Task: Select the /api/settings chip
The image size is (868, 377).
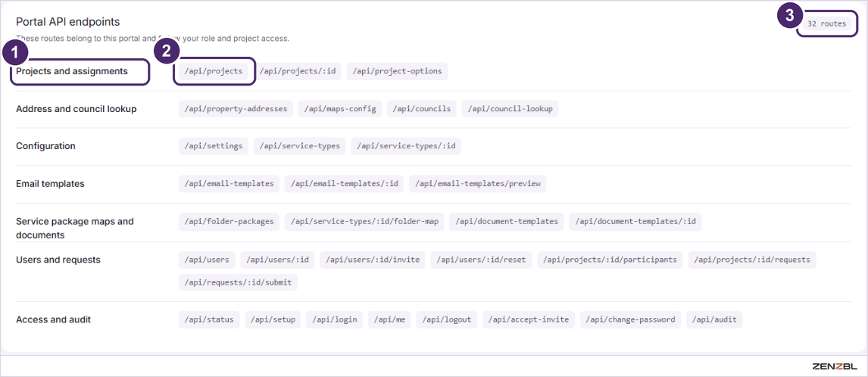Action: coord(213,146)
